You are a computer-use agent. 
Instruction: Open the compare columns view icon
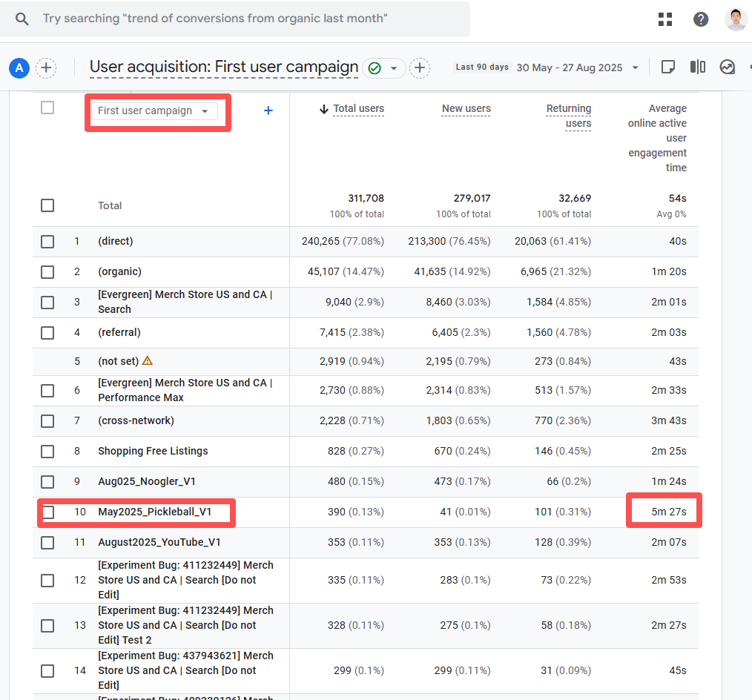tap(697, 67)
